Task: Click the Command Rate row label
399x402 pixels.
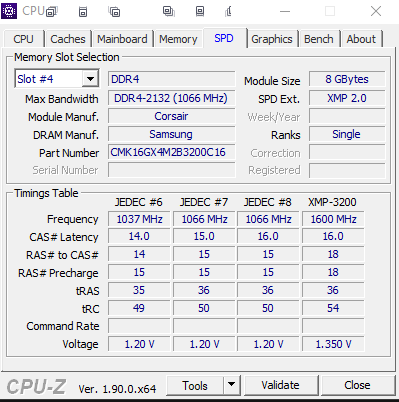Action: 63,326
